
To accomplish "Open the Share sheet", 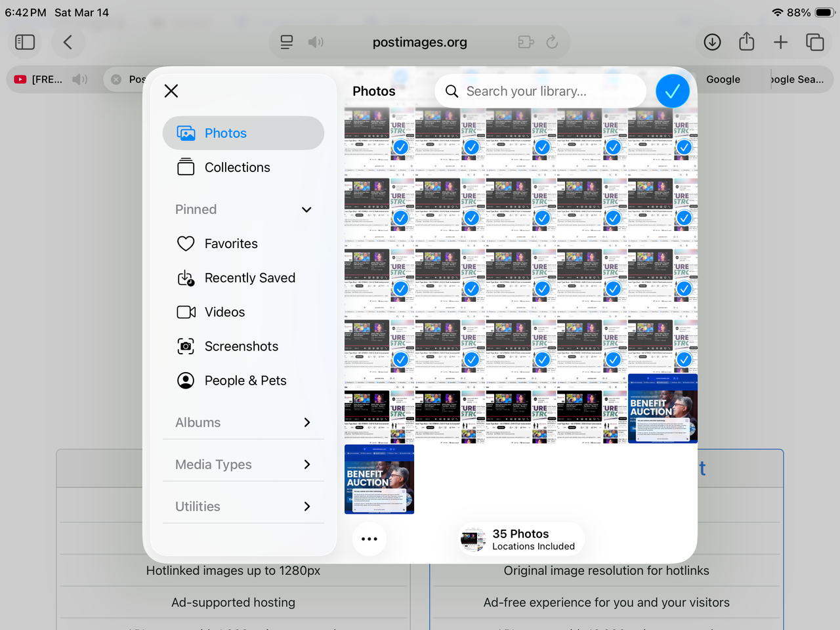I will pyautogui.click(x=747, y=41).
